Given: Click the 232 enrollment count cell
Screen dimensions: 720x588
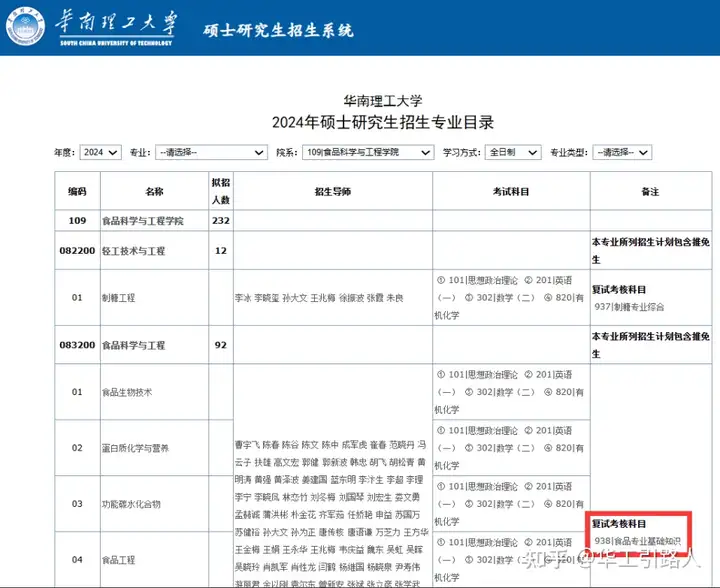Looking at the screenshot, I should pos(221,221).
